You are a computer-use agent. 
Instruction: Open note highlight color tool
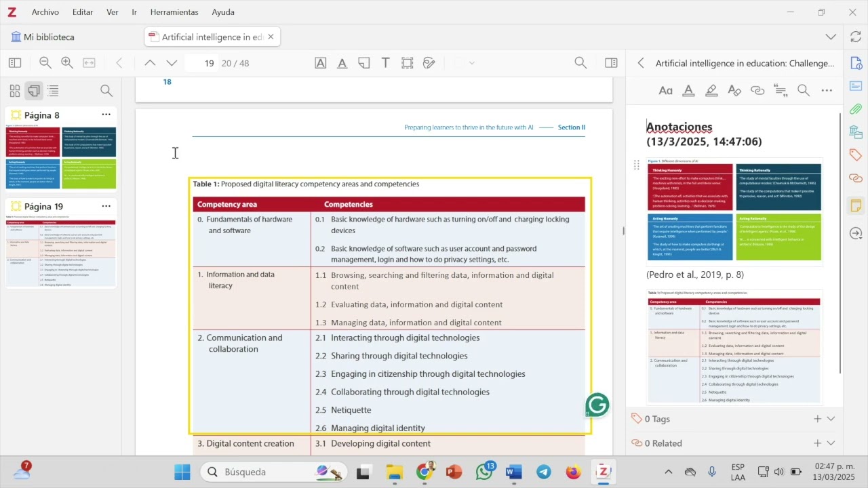coord(711,90)
